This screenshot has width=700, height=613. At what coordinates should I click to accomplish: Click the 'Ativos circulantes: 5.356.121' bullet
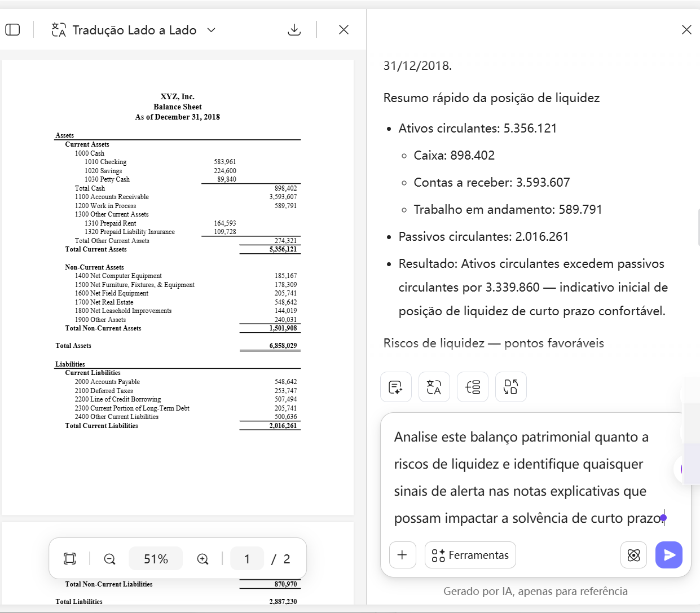coord(477,128)
